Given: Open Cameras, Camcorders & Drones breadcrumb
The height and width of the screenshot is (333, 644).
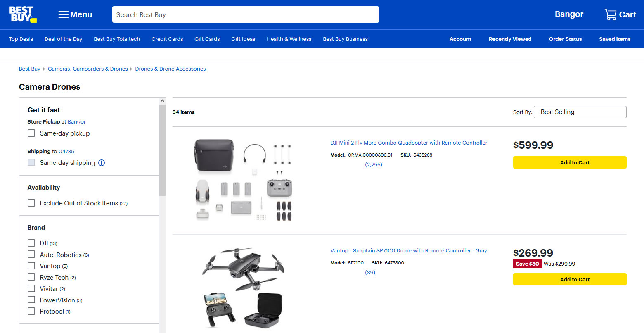Looking at the screenshot, I should pyautogui.click(x=88, y=69).
